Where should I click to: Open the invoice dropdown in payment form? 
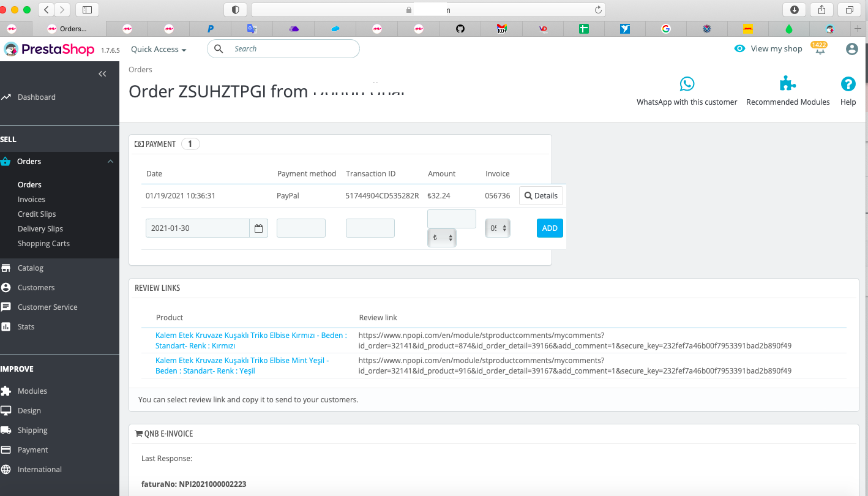click(x=498, y=228)
